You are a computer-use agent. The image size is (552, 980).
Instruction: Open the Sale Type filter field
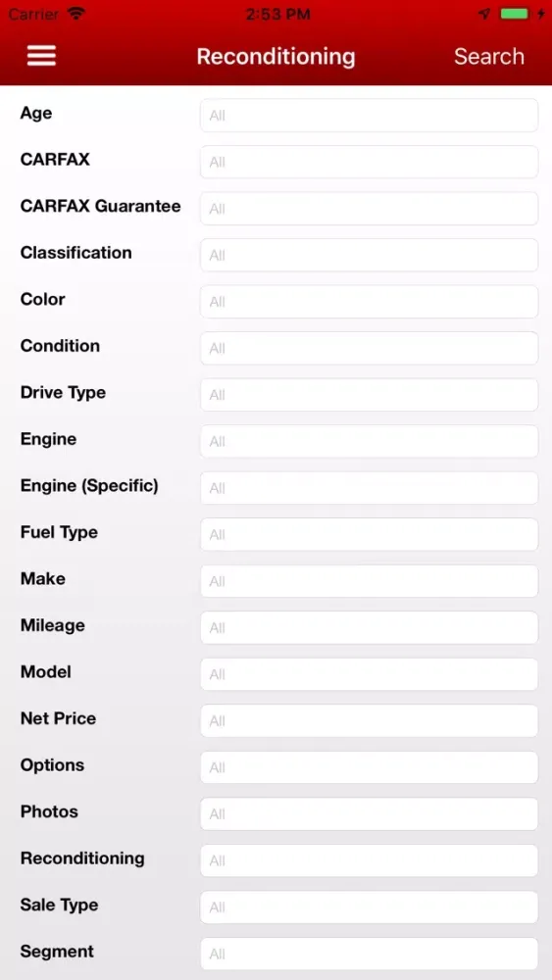(x=369, y=906)
